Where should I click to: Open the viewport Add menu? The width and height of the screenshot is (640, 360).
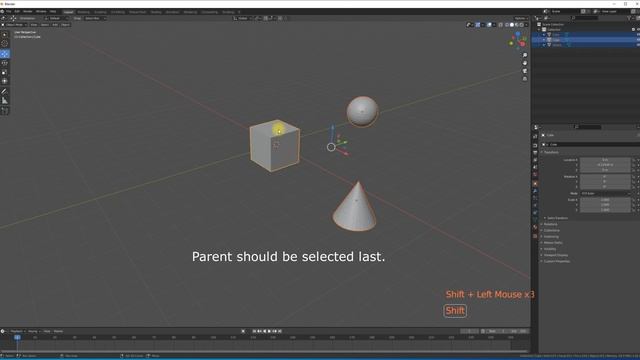pyautogui.click(x=55, y=25)
